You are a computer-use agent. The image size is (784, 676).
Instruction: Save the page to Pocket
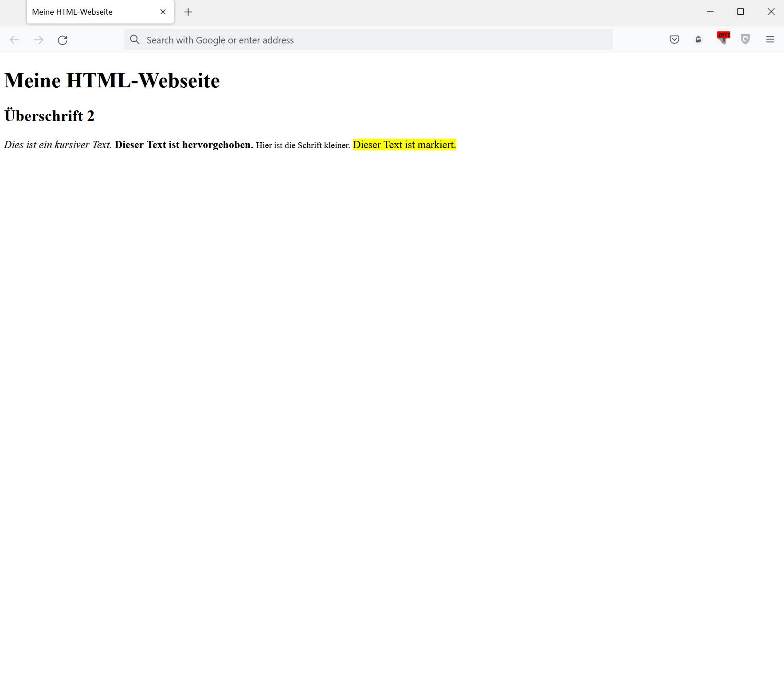tap(674, 39)
